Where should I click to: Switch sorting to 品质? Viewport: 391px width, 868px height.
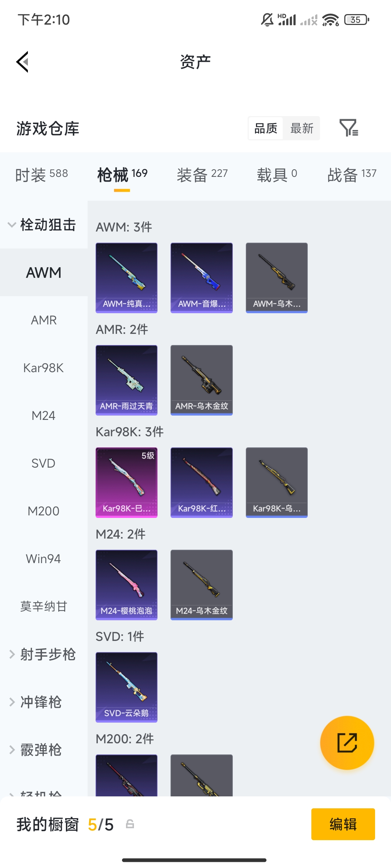(266, 128)
